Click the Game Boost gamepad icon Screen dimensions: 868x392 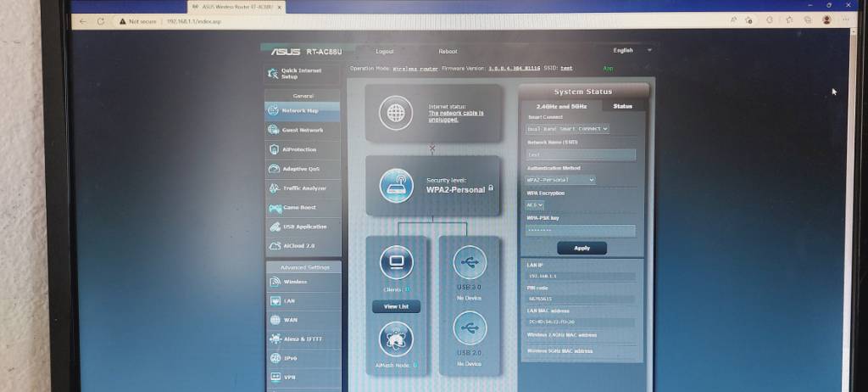(x=275, y=208)
